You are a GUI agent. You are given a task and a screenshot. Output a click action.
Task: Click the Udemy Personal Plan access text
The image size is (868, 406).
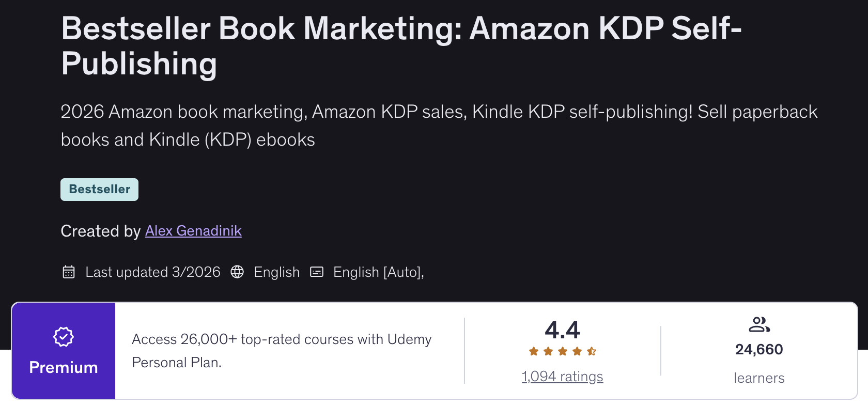pos(282,351)
